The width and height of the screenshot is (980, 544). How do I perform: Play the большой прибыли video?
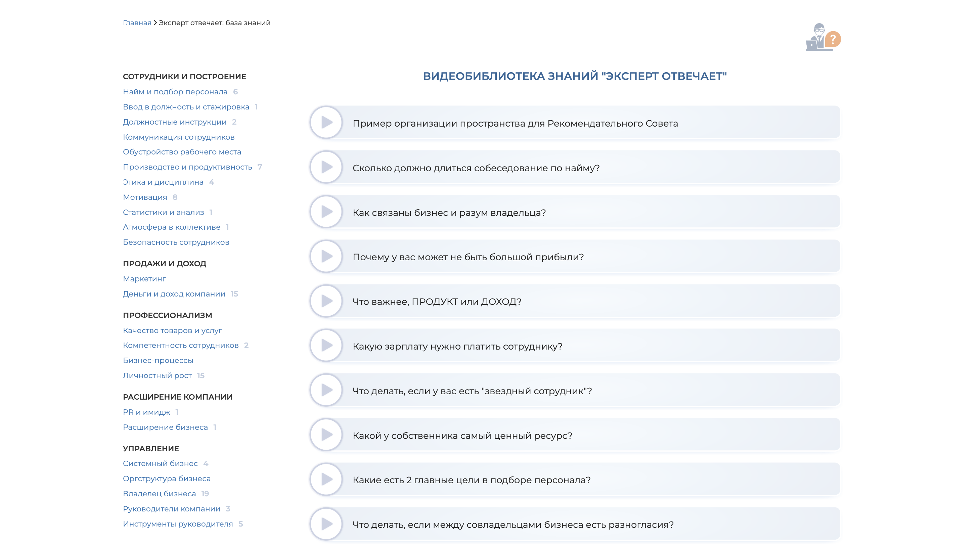[326, 257]
